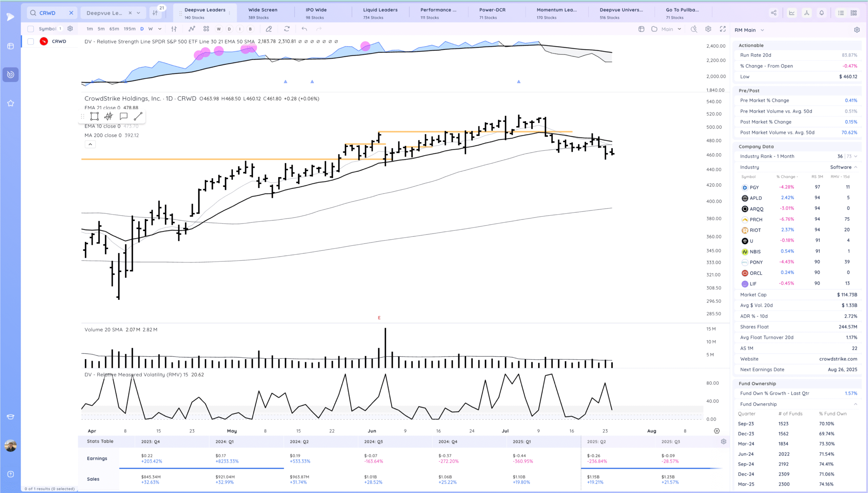Screen dimensions: 868x493
Task: Select the 65m timeframe button
Action: pos(114,29)
